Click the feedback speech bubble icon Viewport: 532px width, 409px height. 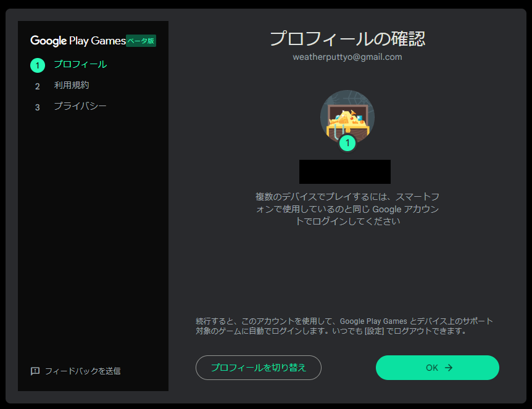pyautogui.click(x=35, y=371)
